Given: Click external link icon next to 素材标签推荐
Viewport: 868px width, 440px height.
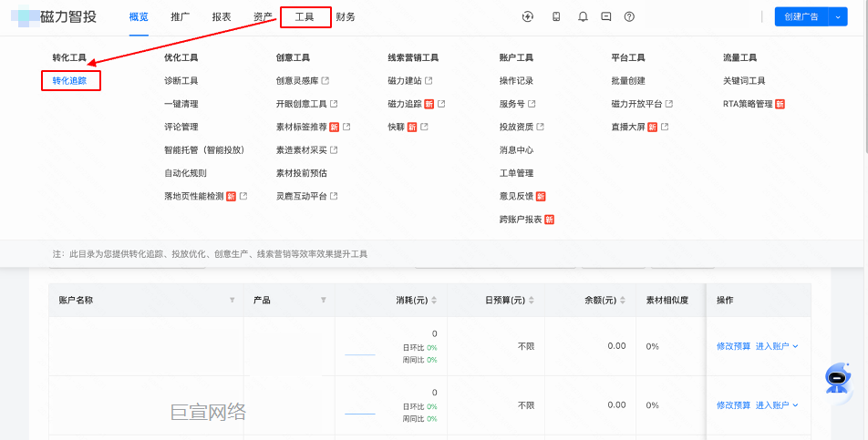Looking at the screenshot, I should click(x=346, y=128).
